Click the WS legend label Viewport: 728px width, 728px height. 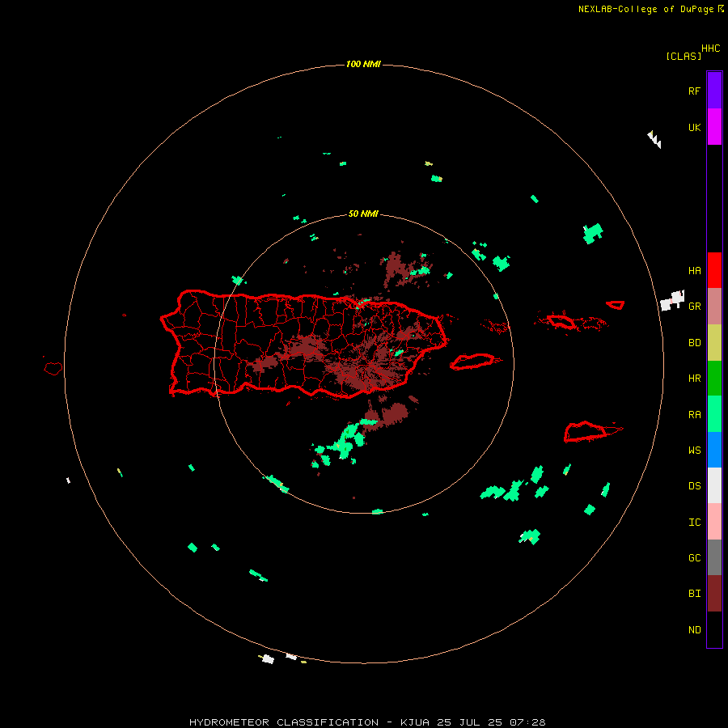[x=695, y=451]
